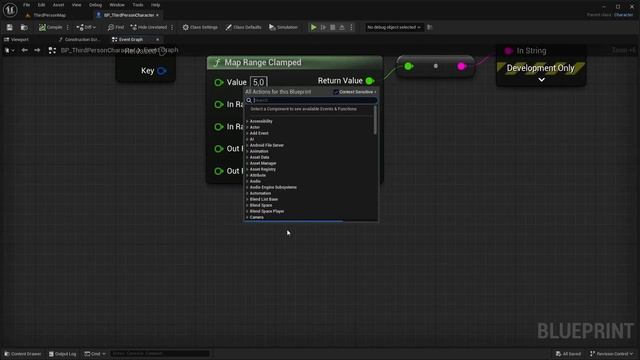The image size is (640, 360).
Task: Go back in graph history
Action: coord(24,50)
